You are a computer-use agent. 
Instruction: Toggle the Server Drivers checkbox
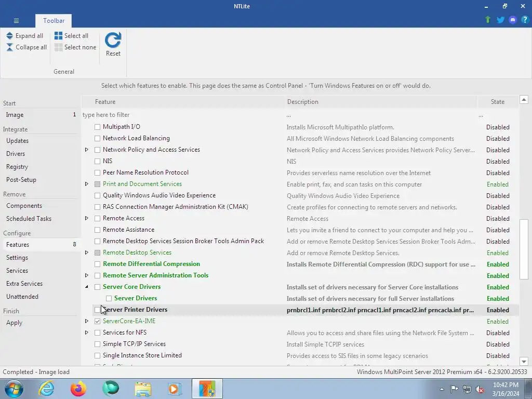pyautogui.click(x=109, y=298)
